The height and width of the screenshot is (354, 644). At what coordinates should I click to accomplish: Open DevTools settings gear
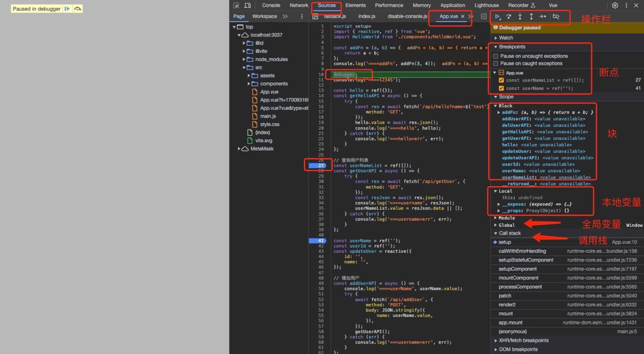click(615, 5)
